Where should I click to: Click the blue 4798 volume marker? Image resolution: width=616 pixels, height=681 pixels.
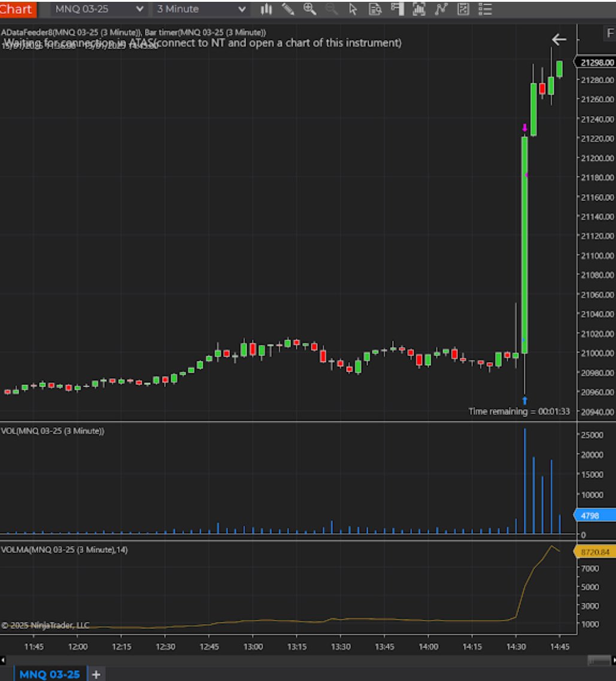pyautogui.click(x=596, y=515)
